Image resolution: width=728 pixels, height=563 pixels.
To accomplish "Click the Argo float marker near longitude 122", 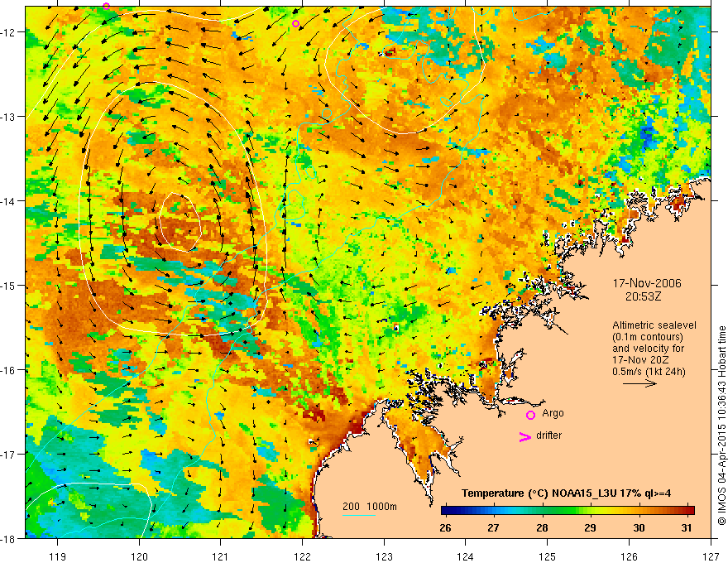I will (x=296, y=24).
